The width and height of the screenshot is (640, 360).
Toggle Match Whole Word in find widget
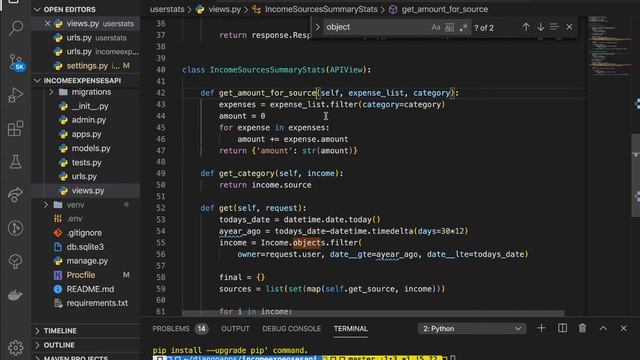(x=449, y=27)
